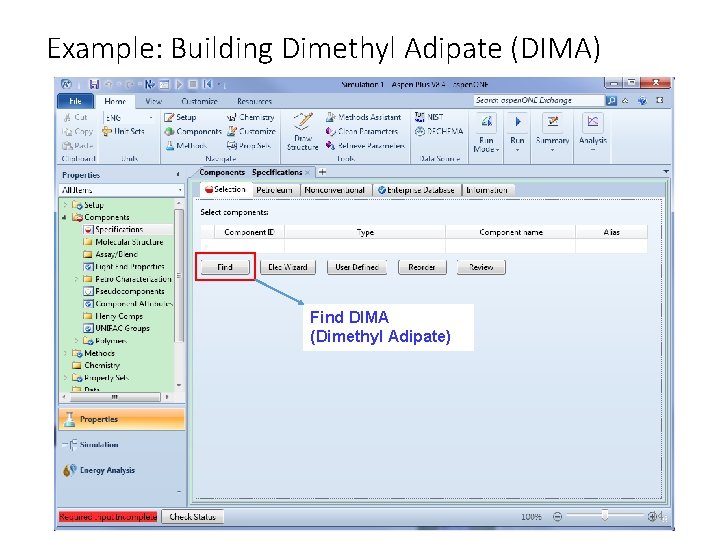
Task: Switch to the View ribbon tab
Action: (153, 101)
